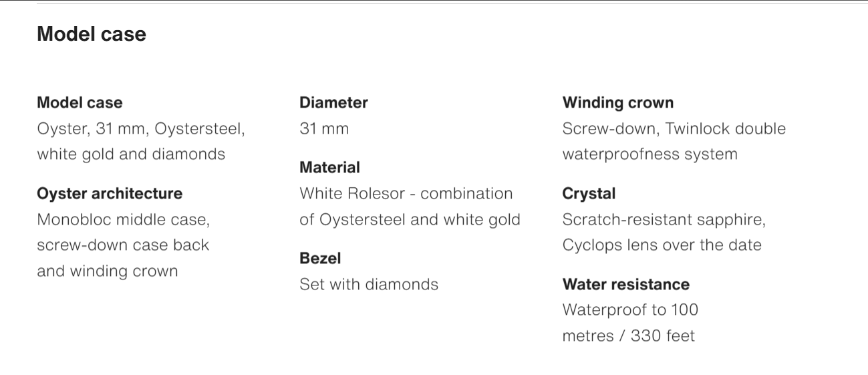Select the "Oyster architecture" label

click(110, 194)
